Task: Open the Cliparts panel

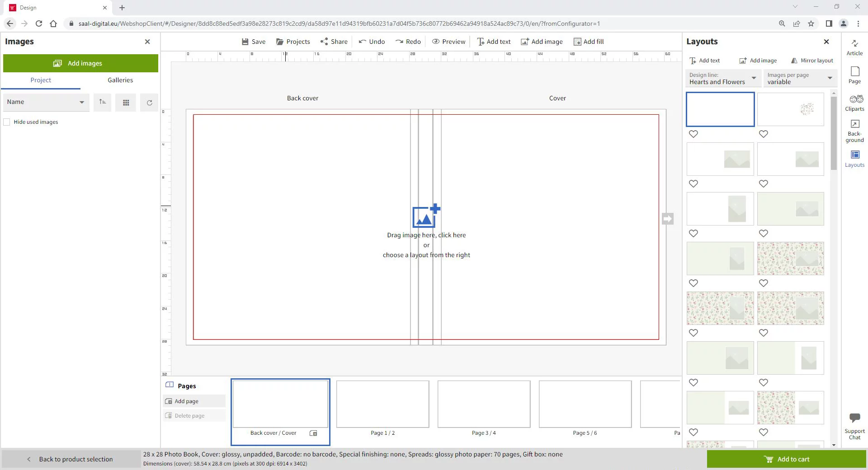Action: click(854, 103)
